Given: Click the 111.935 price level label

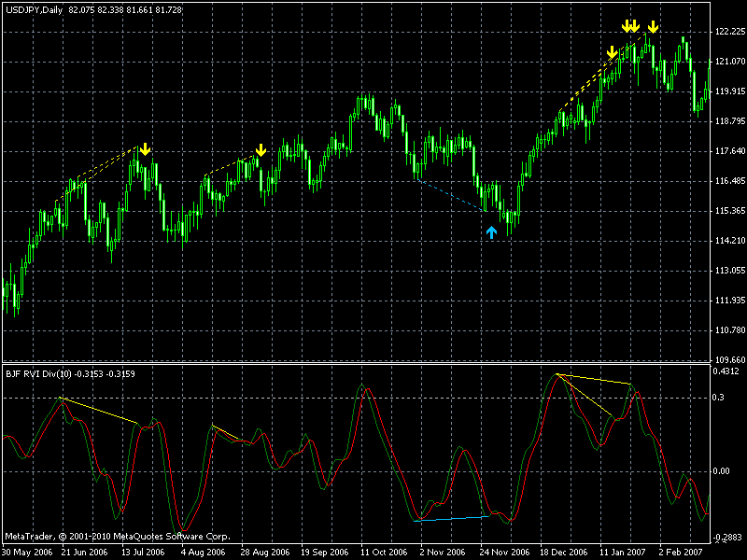Looking at the screenshot, I should [x=730, y=300].
